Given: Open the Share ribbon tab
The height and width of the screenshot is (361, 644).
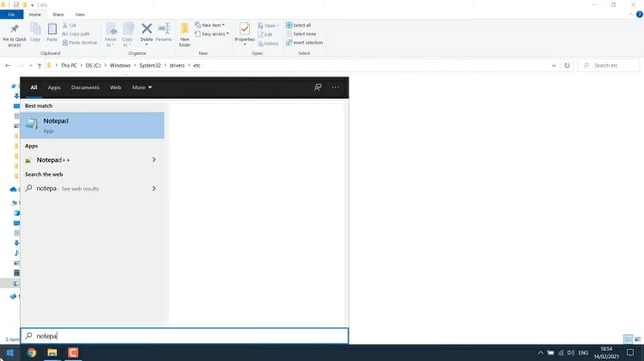Looking at the screenshot, I should pos(58,15).
